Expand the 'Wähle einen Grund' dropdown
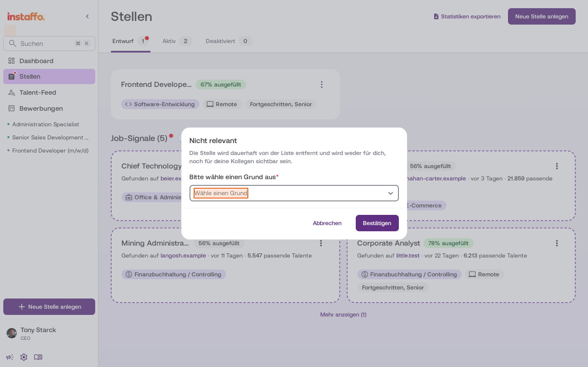588x367 pixels. [x=294, y=193]
